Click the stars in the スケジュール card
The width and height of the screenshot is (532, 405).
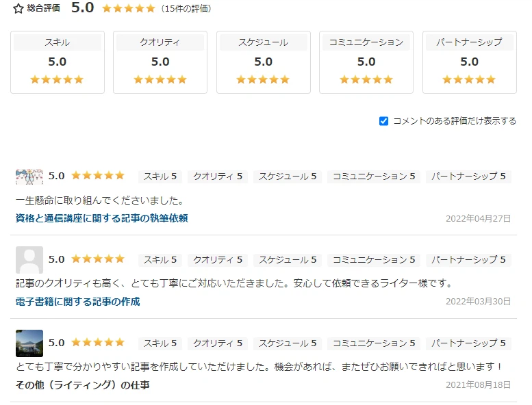click(264, 79)
